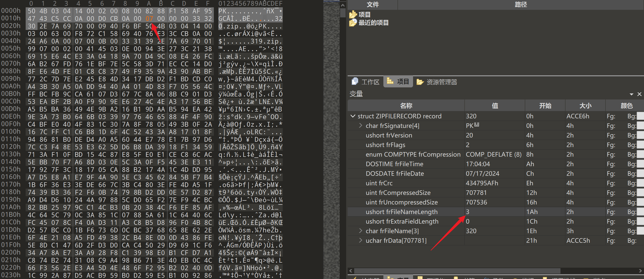644x279 pixels.
Task: Click the orange 07 hex byte in row 0010h
Action: pyautogui.click(x=149, y=19)
